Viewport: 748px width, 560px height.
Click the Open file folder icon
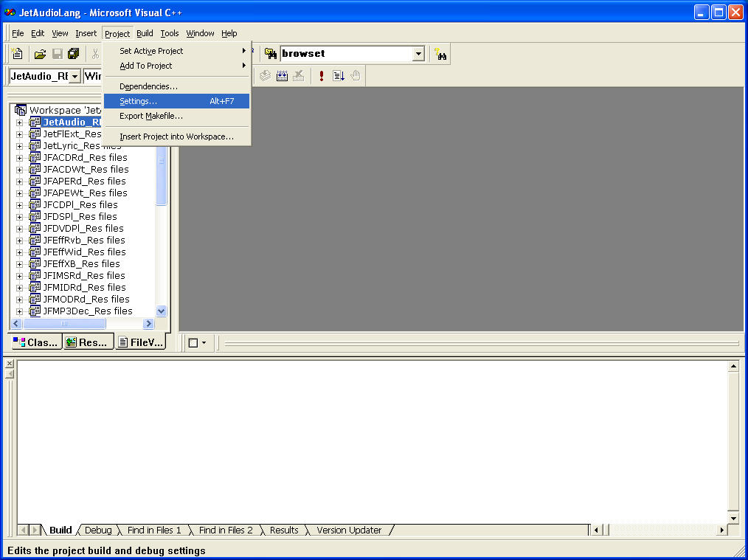tap(40, 54)
